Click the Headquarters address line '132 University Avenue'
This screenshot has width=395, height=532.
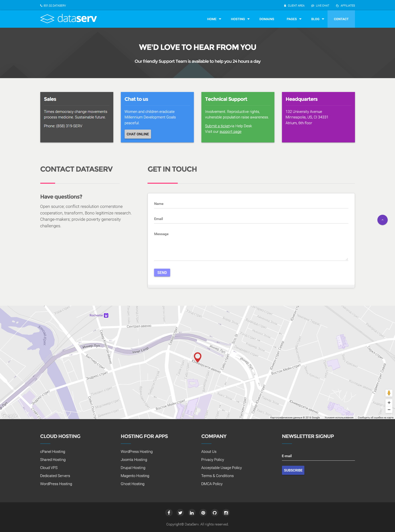tap(304, 112)
